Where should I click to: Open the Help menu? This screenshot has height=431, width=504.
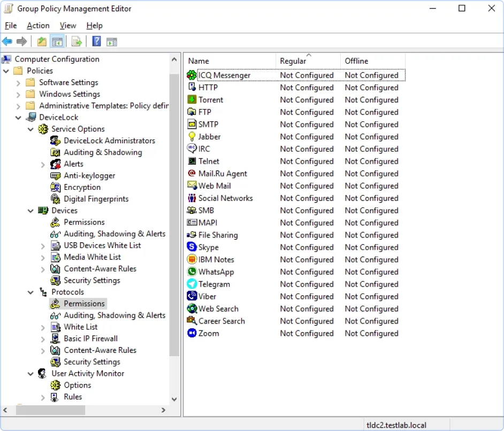click(94, 26)
